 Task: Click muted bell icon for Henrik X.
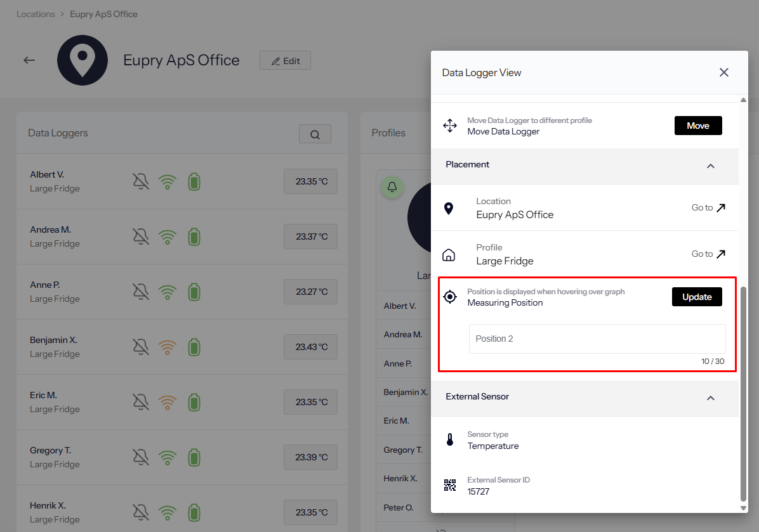141,512
